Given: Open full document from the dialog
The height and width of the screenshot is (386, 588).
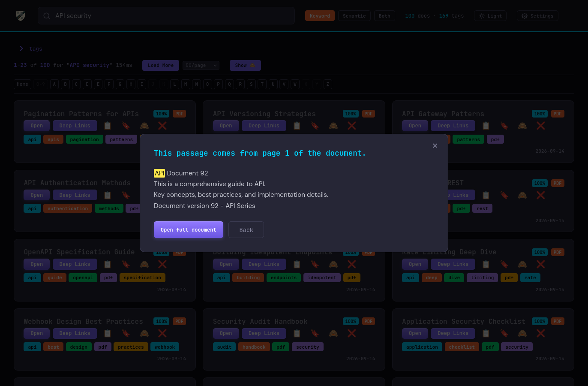Looking at the screenshot, I should tap(189, 230).
